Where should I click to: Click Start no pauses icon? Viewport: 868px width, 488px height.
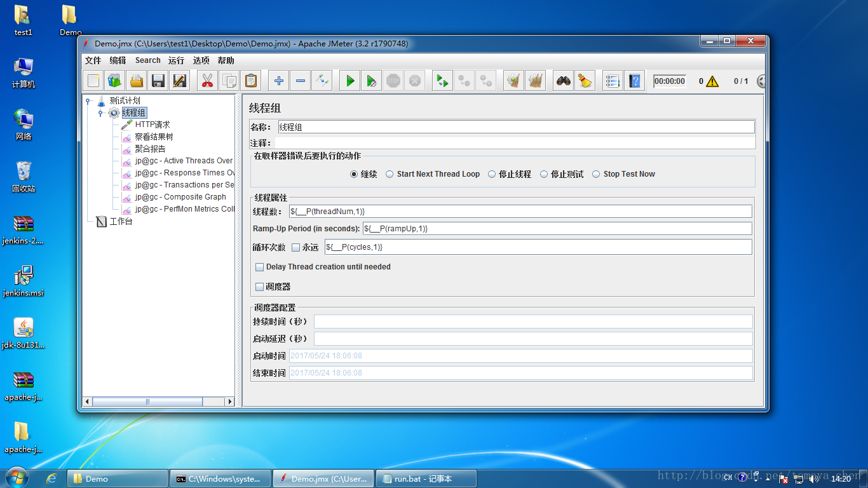[x=372, y=81]
